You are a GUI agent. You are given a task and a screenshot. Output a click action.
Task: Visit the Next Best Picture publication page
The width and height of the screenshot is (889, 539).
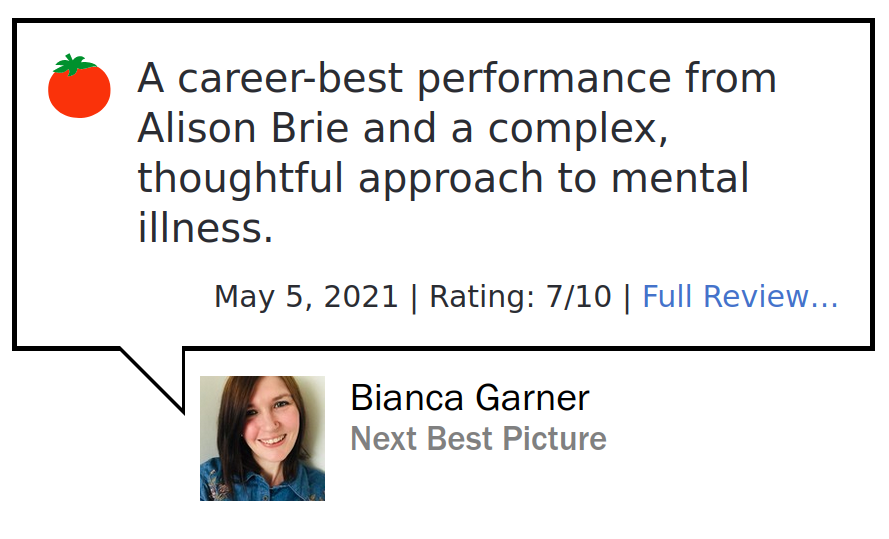479,439
